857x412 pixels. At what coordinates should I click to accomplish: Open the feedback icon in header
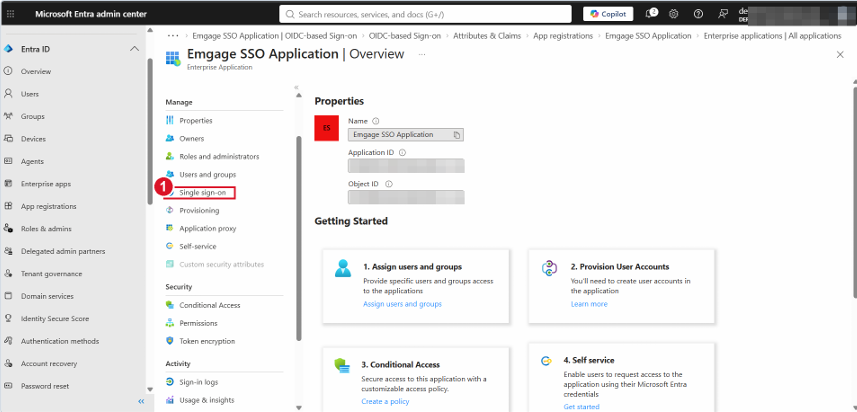(723, 14)
